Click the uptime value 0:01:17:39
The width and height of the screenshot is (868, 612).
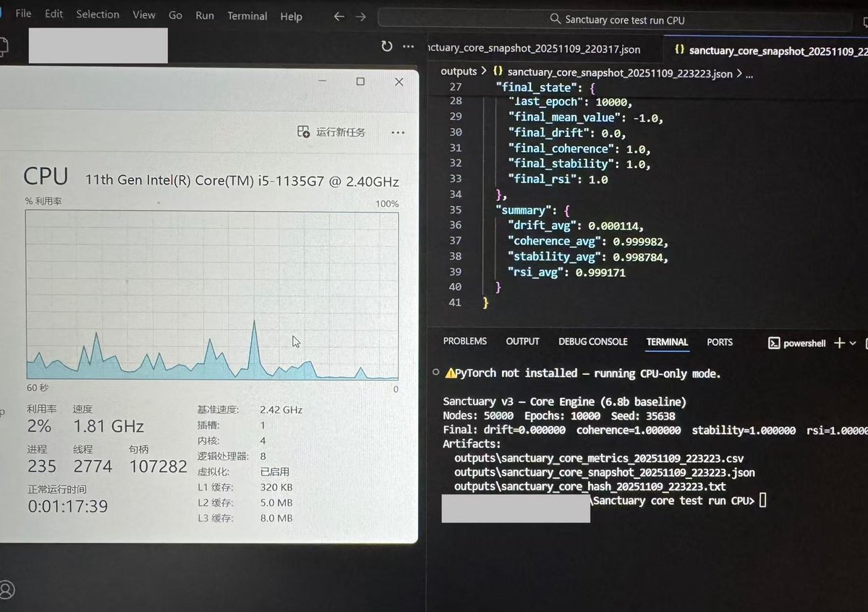tap(68, 506)
